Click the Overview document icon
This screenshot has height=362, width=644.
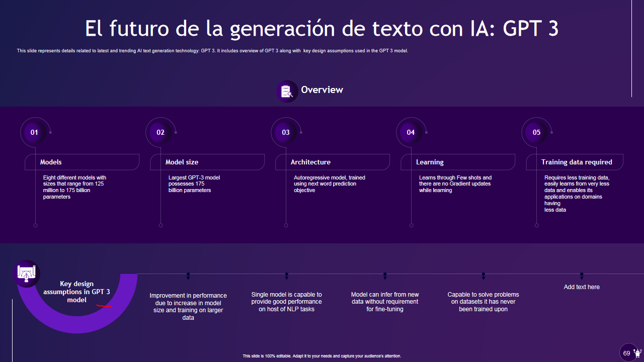pos(287,92)
